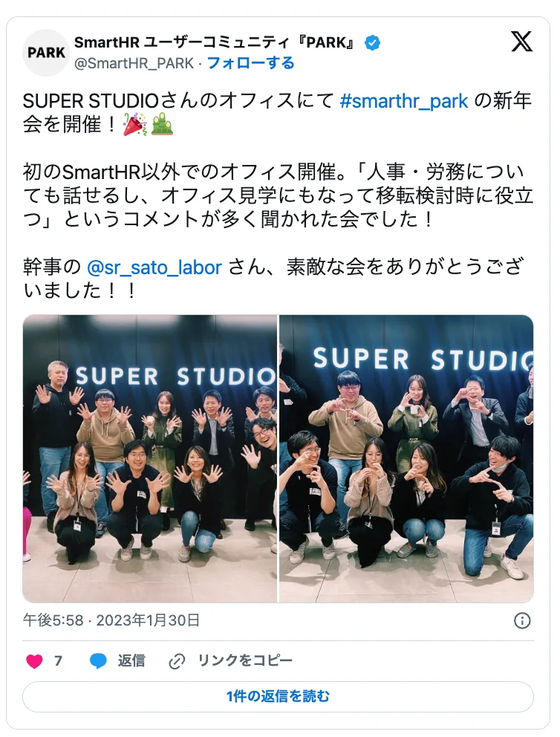Click the blue verified badge icon
Image resolution: width=560 pixels, height=737 pixels.
[x=373, y=43]
